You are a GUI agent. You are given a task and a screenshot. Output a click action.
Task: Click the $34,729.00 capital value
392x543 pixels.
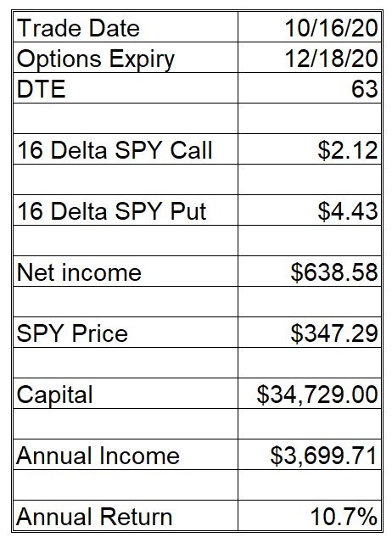tap(310, 394)
